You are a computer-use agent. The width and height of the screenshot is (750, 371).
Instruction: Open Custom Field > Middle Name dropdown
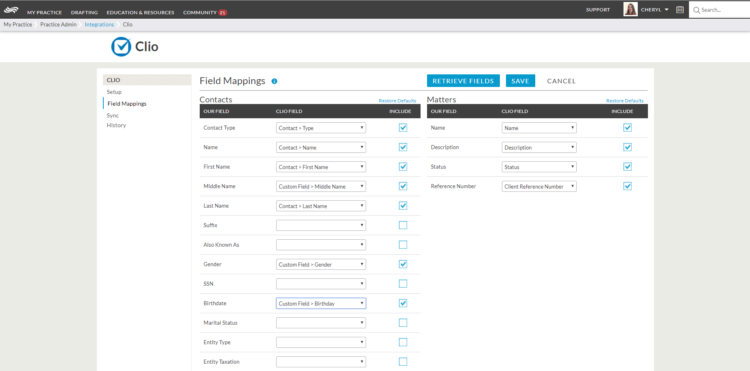(321, 186)
